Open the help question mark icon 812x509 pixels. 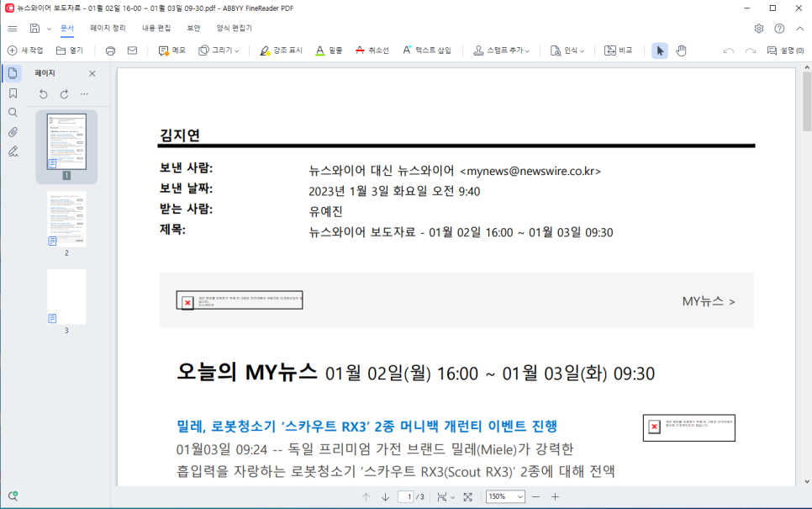pos(779,29)
